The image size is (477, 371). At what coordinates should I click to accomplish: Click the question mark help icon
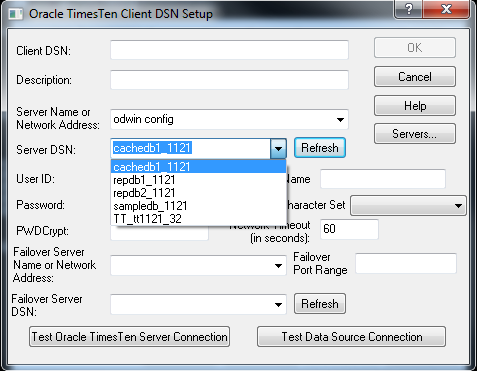click(409, 8)
